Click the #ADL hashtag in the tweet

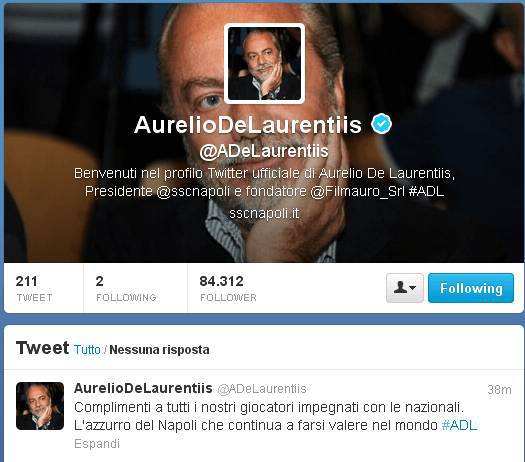tap(459, 425)
